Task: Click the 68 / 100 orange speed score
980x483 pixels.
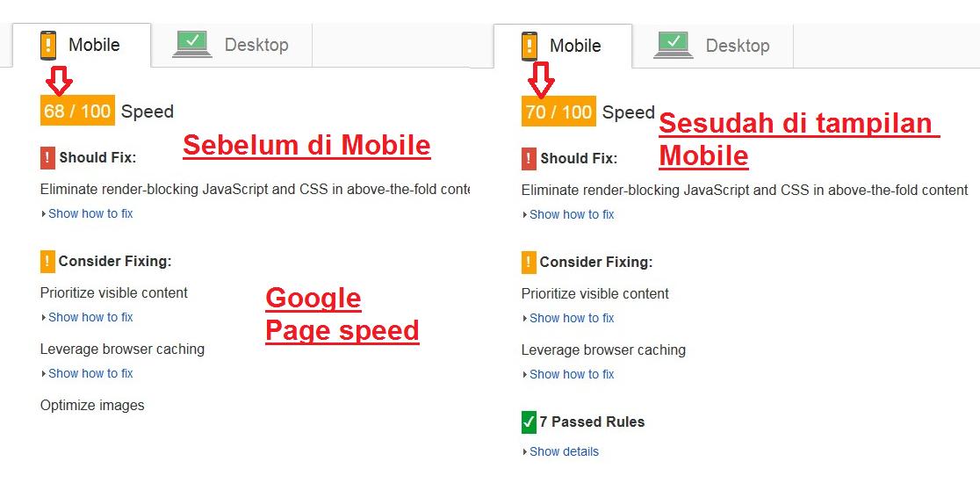Action: 77,111
